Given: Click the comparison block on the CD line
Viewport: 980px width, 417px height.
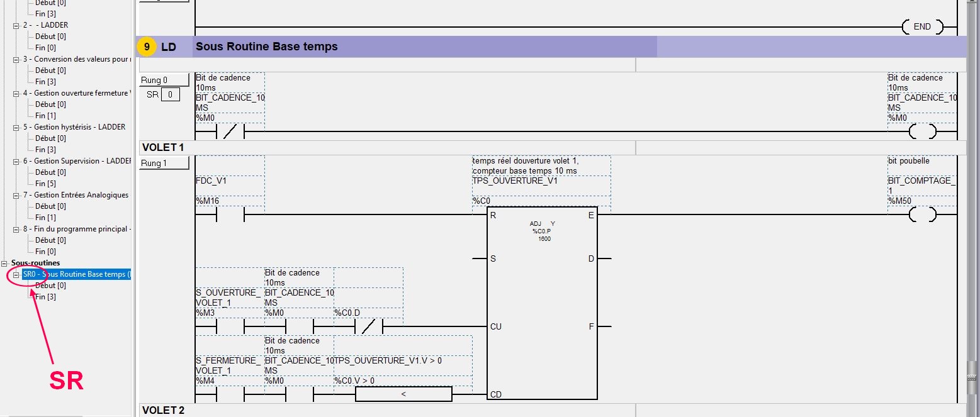Looking at the screenshot, I should (x=403, y=394).
